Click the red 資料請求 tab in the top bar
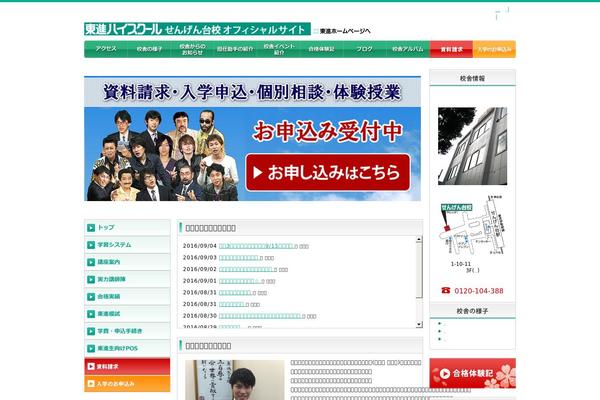This screenshot has width=600, height=400. point(452,49)
